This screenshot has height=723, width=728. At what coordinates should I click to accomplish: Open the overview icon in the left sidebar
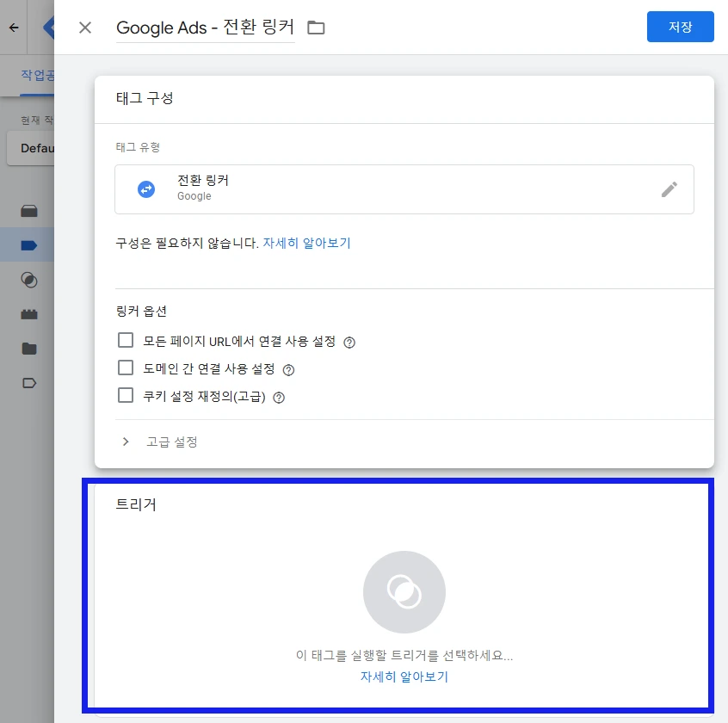click(28, 211)
